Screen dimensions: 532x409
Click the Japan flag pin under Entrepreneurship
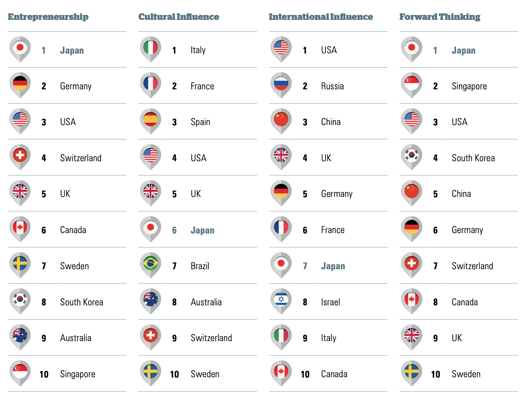pos(20,50)
